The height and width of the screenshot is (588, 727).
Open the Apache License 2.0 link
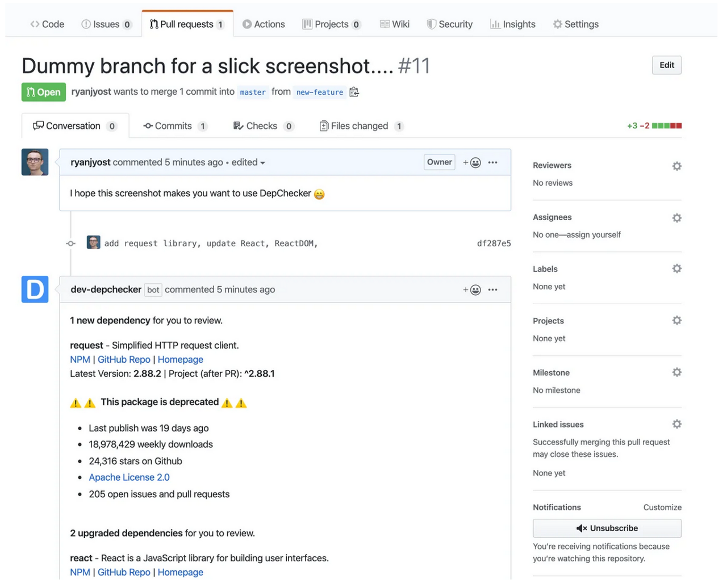pos(129,477)
